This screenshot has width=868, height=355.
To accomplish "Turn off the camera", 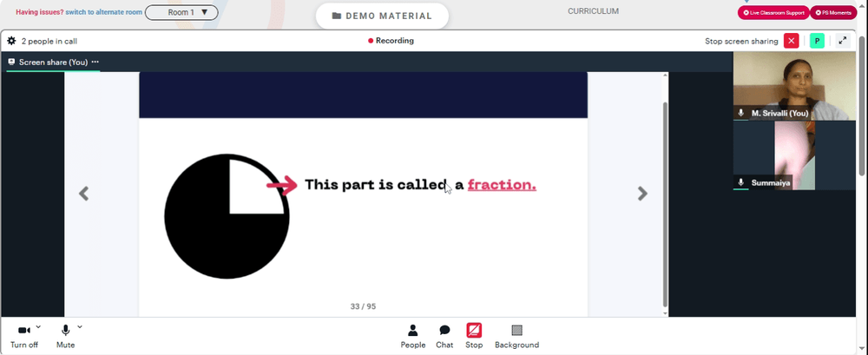I will (x=24, y=336).
